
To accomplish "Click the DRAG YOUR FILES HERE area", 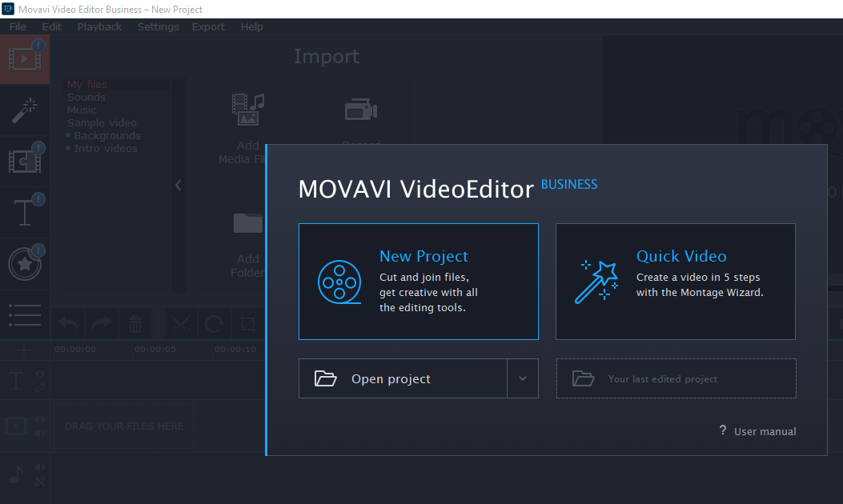I will (x=123, y=426).
